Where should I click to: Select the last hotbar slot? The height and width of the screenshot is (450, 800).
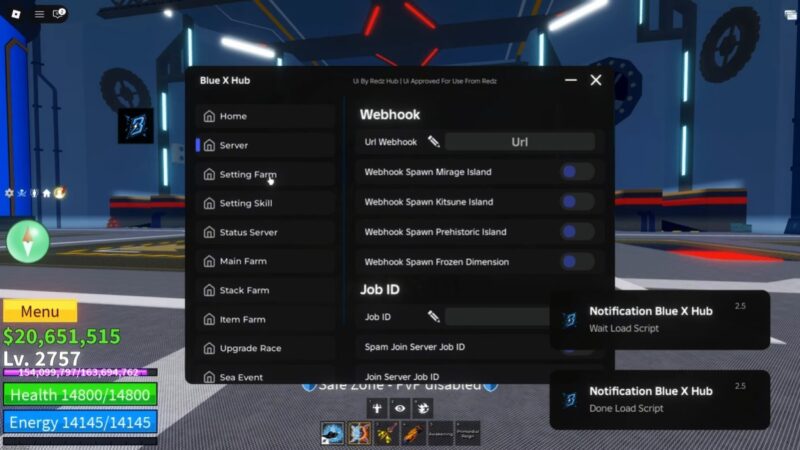coord(468,433)
